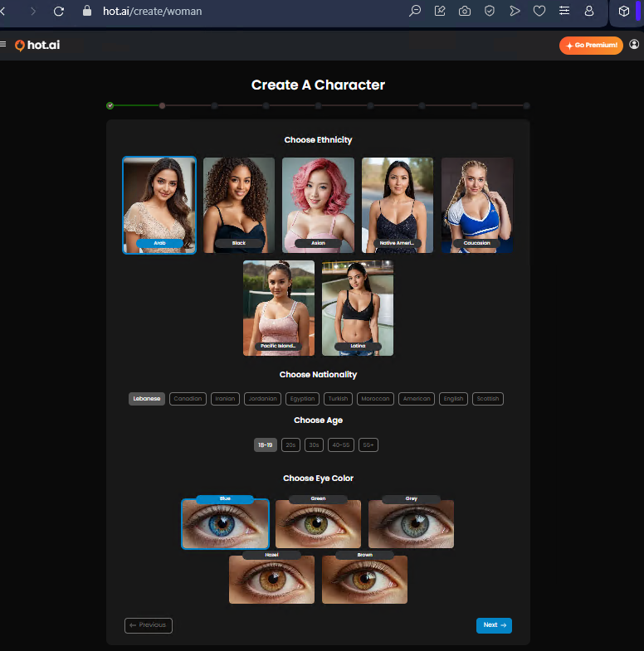Select the Native American ethnicity card
Viewport: 644px width, 651px height.
point(398,205)
